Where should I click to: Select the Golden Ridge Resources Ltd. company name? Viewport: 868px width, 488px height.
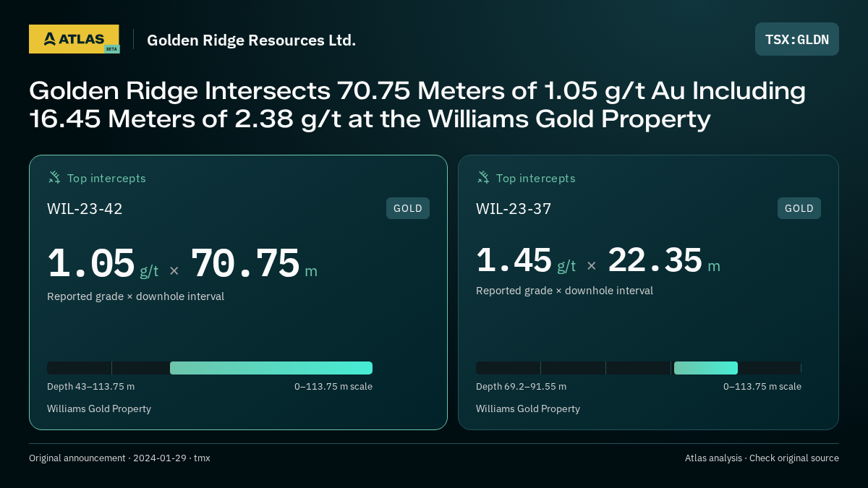(x=251, y=40)
